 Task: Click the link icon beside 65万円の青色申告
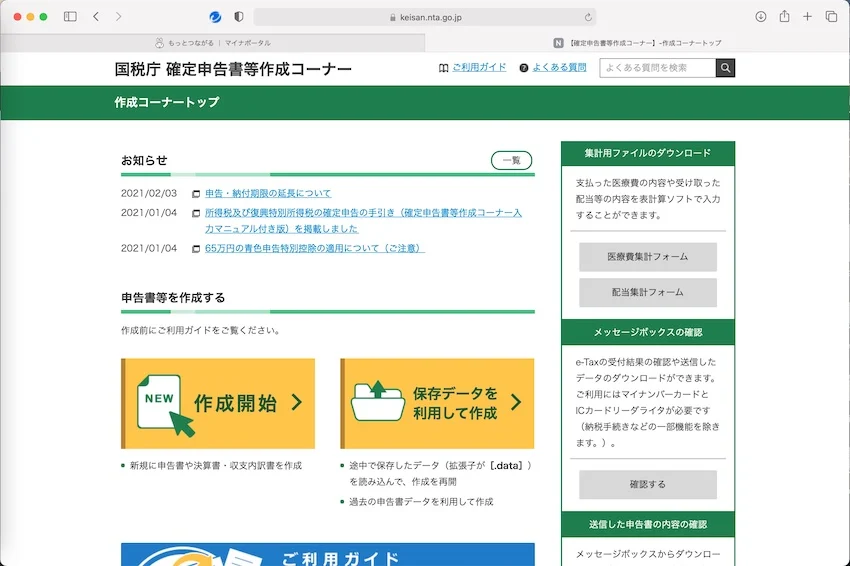point(196,249)
